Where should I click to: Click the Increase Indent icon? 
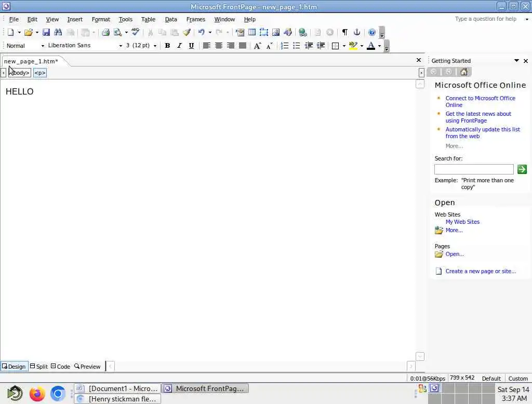321,46
